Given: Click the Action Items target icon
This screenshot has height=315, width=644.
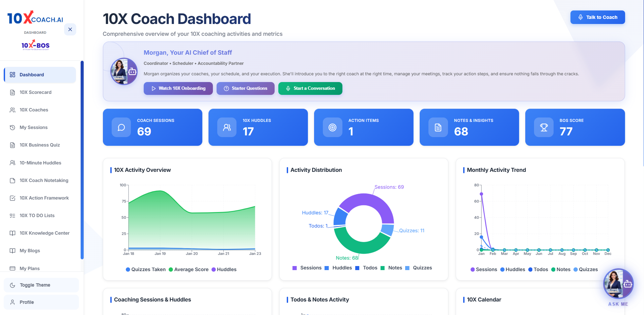Looking at the screenshot, I should tap(332, 127).
